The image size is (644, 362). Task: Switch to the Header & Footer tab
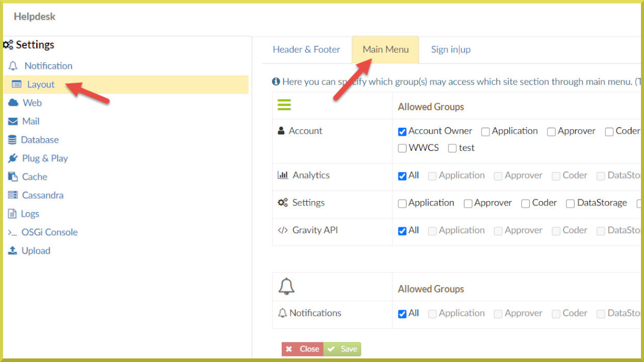[306, 49]
